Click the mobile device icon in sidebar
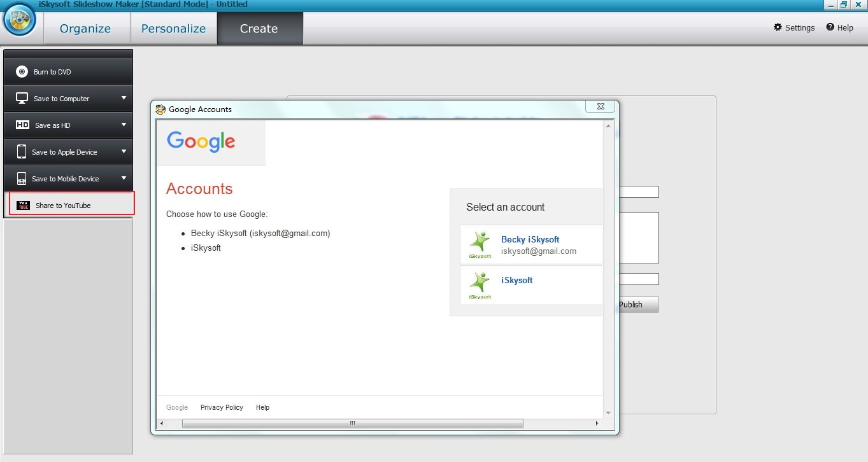868x462 pixels. click(22, 179)
